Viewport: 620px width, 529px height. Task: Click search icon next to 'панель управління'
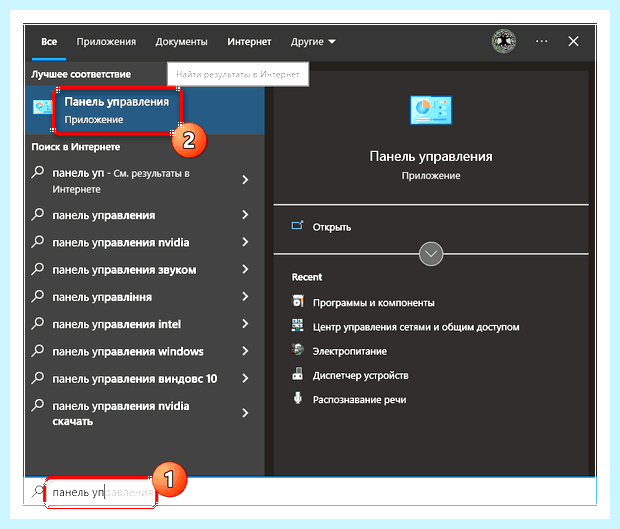click(x=38, y=296)
